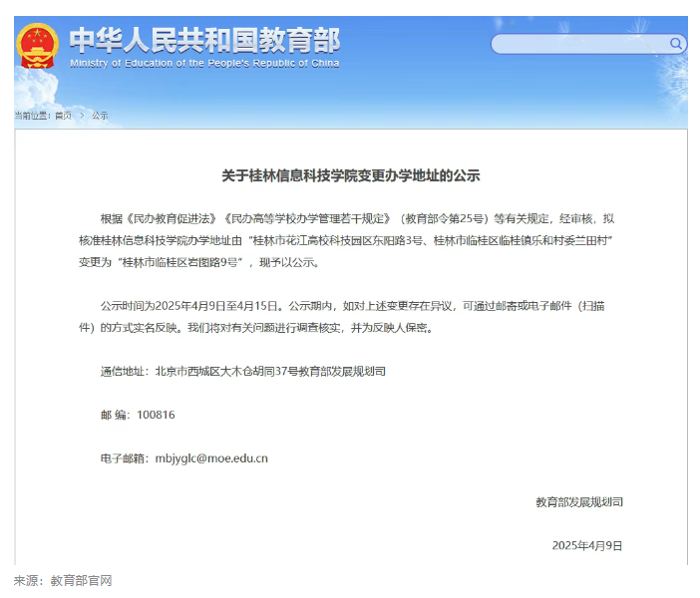The height and width of the screenshot is (598, 700).
Task: Click the 教育部发展规划司 signature at bottom right
Action: [578, 502]
